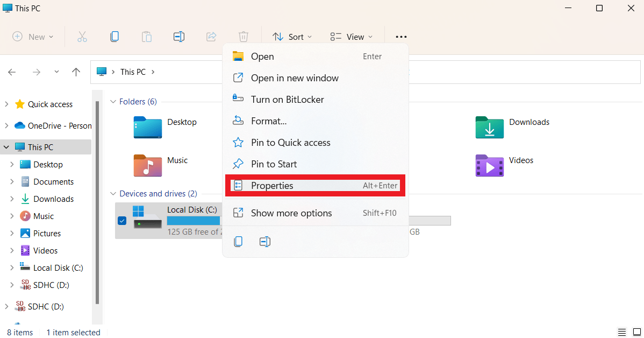Click Show more options menu entry
This screenshot has width=644, height=338.
[x=291, y=213]
